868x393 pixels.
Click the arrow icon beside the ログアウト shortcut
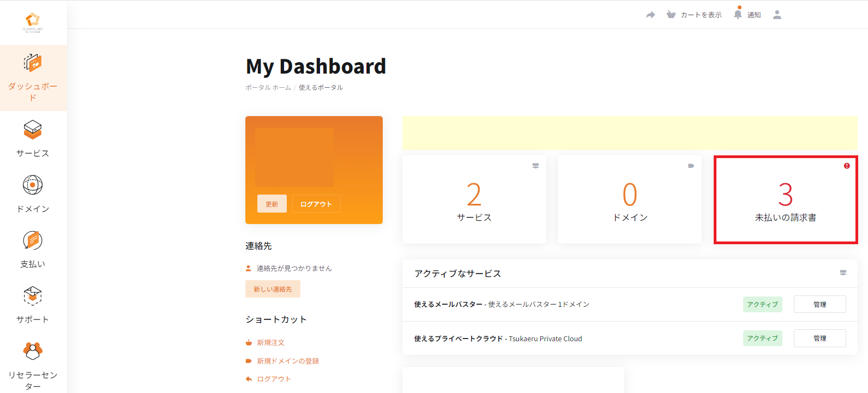[249, 379]
